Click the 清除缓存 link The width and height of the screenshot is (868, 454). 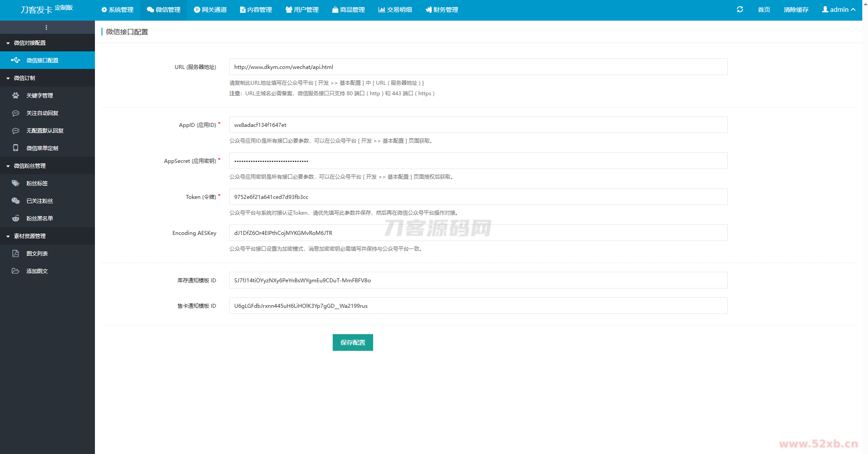796,10
